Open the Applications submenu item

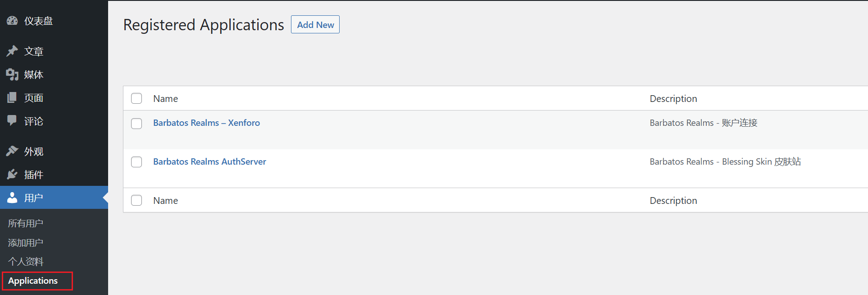(x=33, y=281)
